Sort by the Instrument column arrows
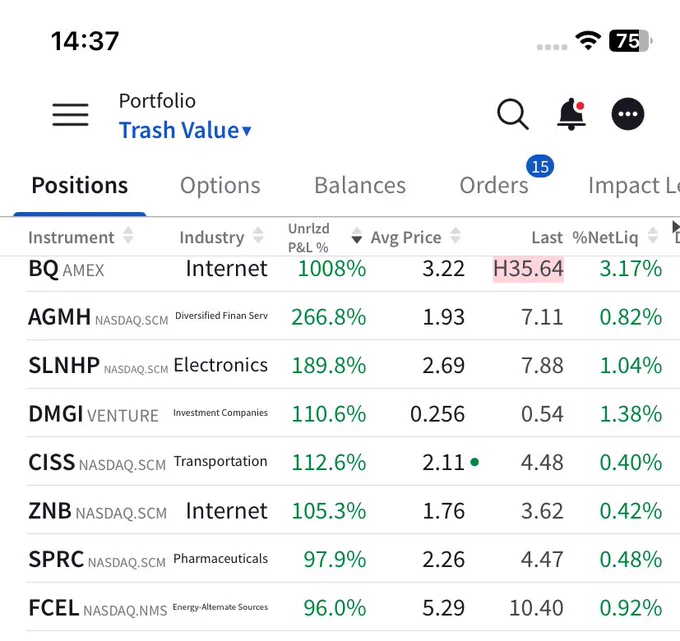 tap(128, 235)
